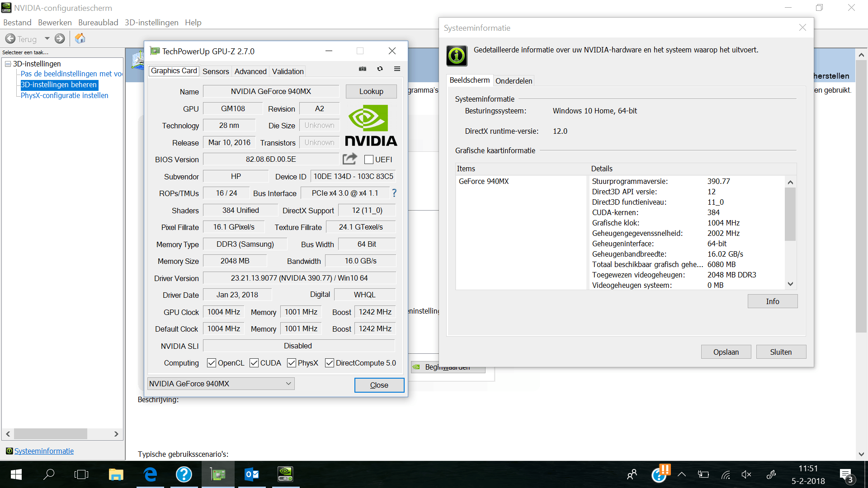Click the task pane horizontal scrollbar thumb

(x=51, y=434)
